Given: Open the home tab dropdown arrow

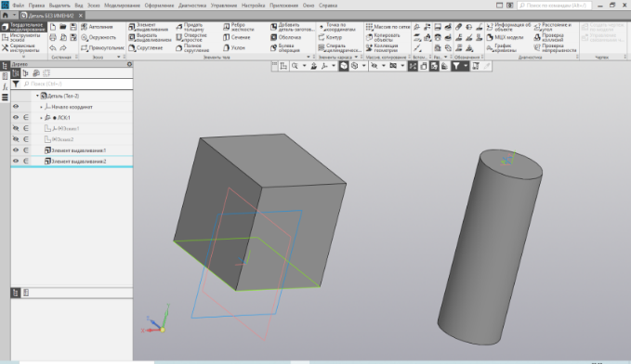Looking at the screenshot, I should [14, 15].
